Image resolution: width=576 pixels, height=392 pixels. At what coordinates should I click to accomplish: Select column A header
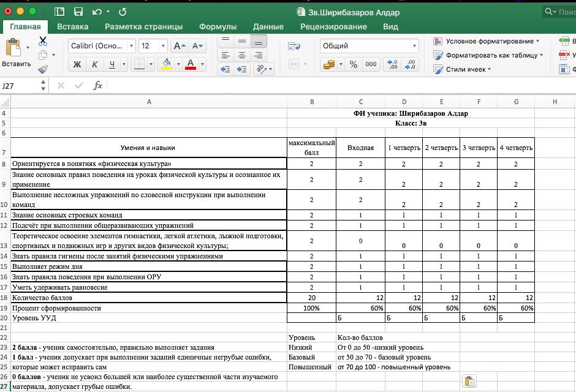(149, 102)
